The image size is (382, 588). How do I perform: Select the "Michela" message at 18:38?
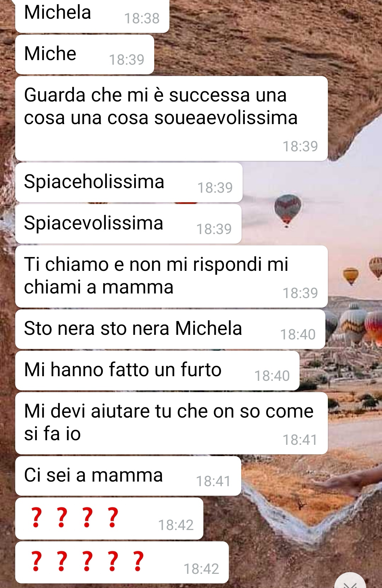tap(92, 16)
